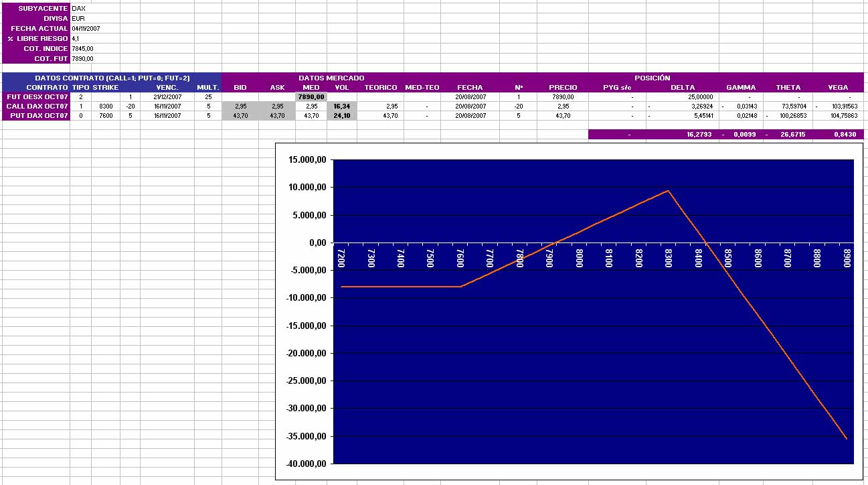Select the STRIKE column header
This screenshot has width=868, height=485.
[106, 87]
